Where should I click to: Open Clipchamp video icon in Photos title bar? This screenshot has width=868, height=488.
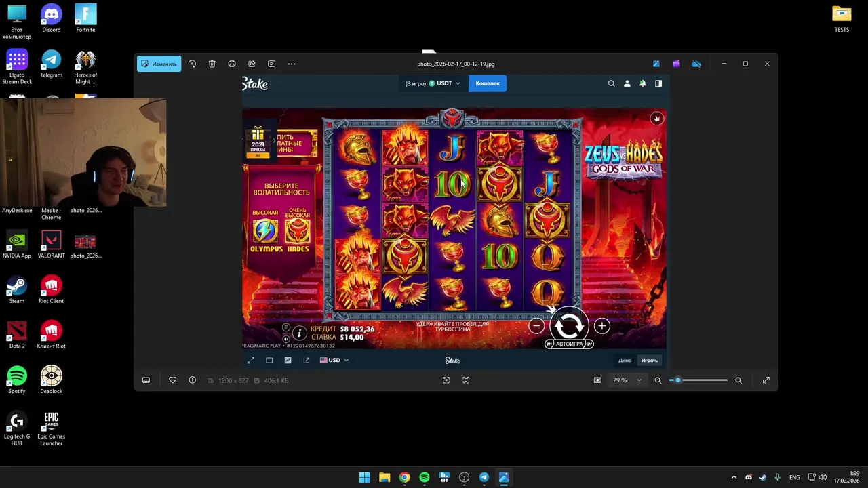pos(676,64)
